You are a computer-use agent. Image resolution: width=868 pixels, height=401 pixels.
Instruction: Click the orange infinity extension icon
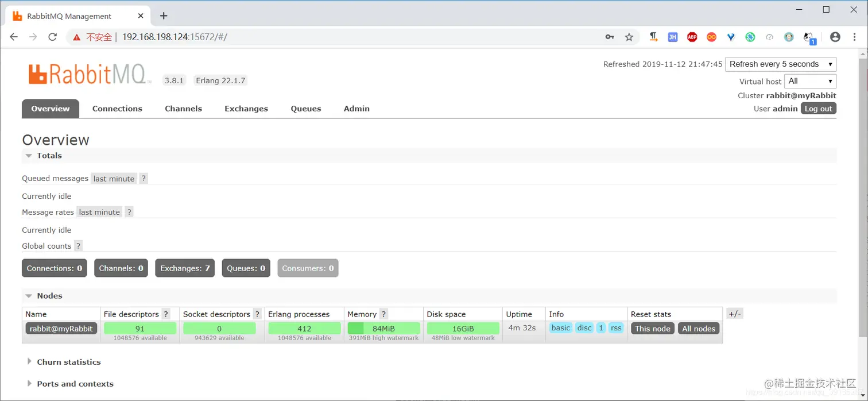(712, 37)
